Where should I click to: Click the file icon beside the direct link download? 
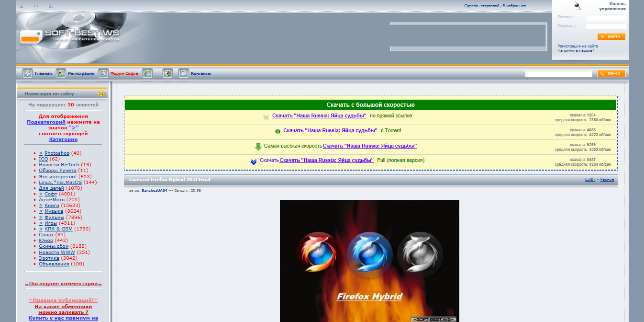(x=266, y=116)
